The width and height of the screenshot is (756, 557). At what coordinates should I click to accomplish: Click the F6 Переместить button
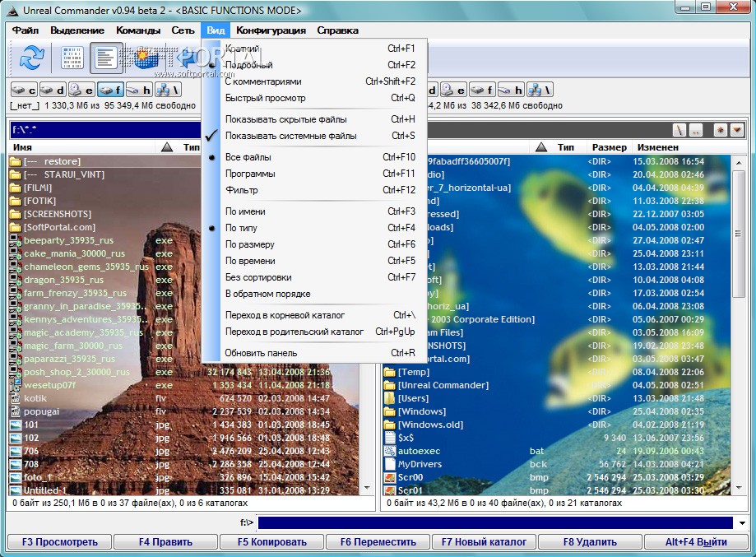coord(378,541)
